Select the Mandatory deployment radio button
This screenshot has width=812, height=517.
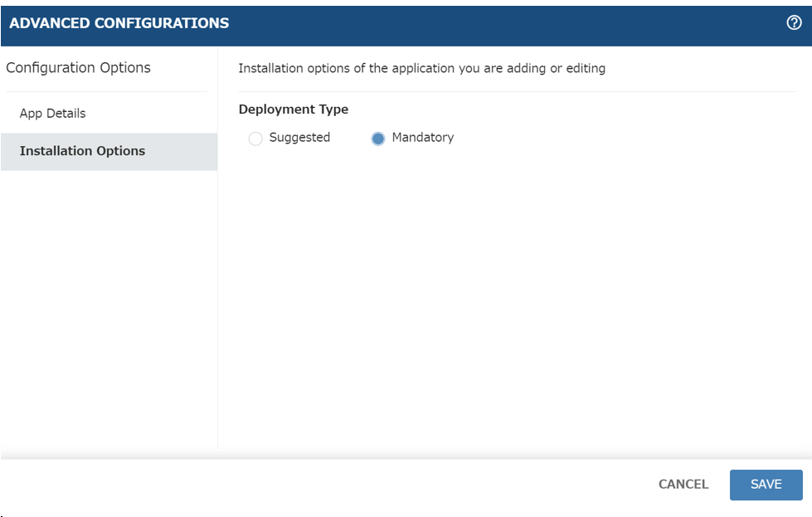pyautogui.click(x=378, y=139)
